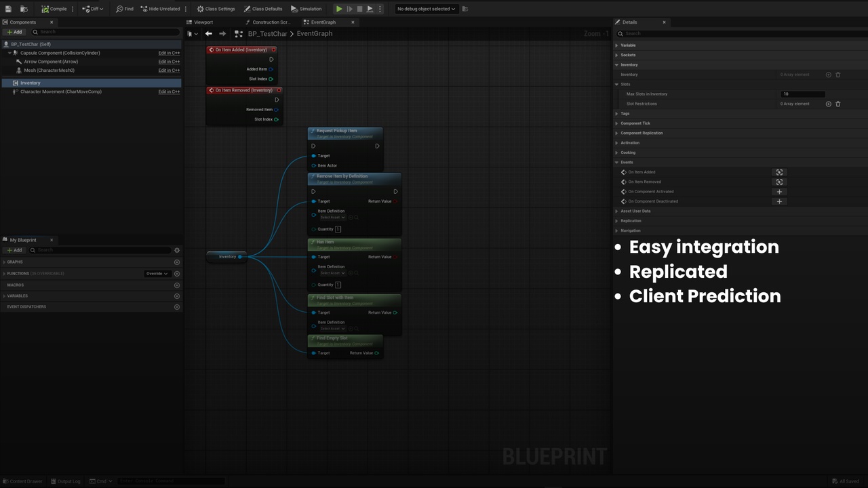Image resolution: width=868 pixels, height=488 pixels.
Task: Click the back navigation arrow in graph
Action: (209, 34)
